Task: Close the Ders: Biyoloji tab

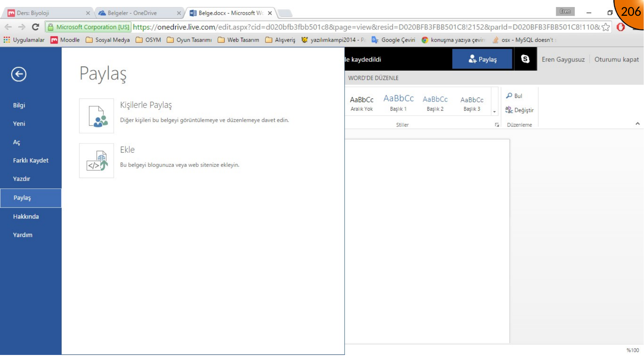Action: point(88,13)
